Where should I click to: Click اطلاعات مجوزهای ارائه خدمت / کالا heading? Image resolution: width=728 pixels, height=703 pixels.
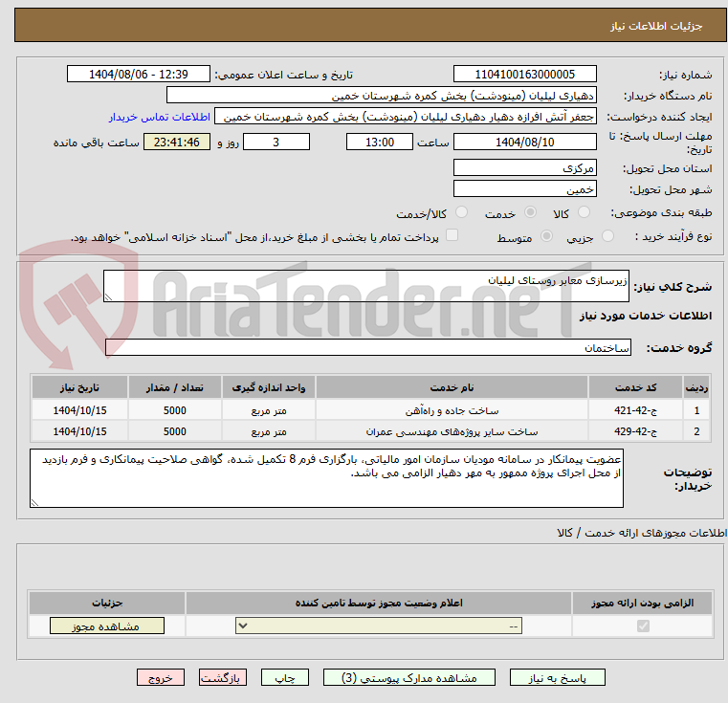tap(642, 533)
